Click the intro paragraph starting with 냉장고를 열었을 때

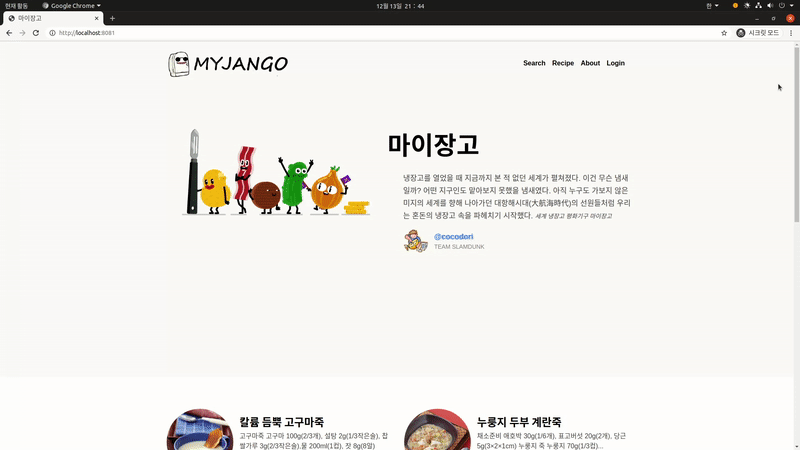(x=517, y=196)
